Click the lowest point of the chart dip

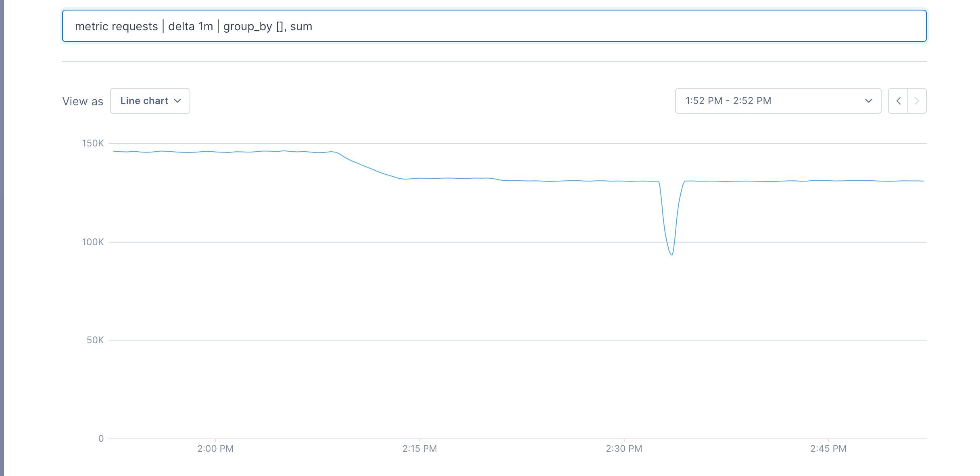click(x=672, y=255)
